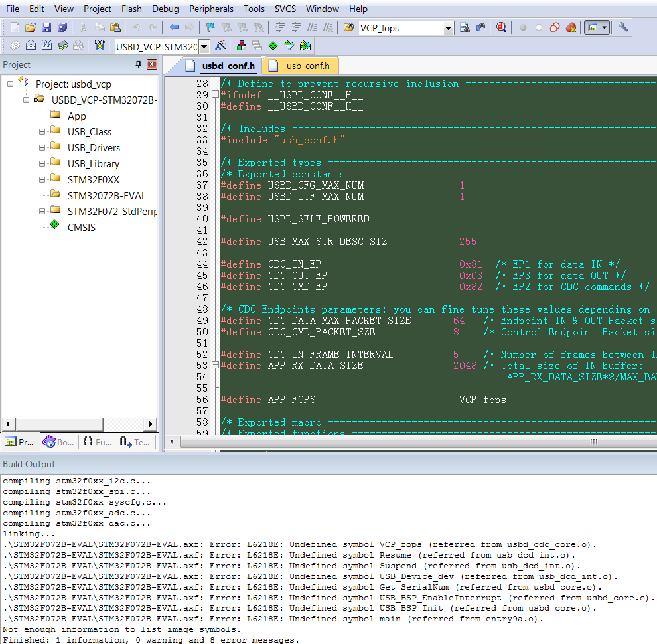Image resolution: width=657 pixels, height=644 pixels.
Task: Click the 'Undefined symbol main' error line
Action: [273, 618]
